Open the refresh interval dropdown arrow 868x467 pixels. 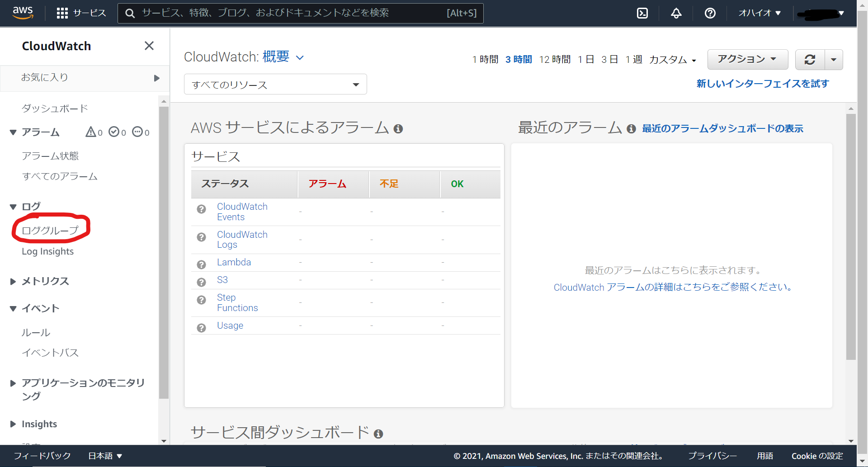point(834,60)
